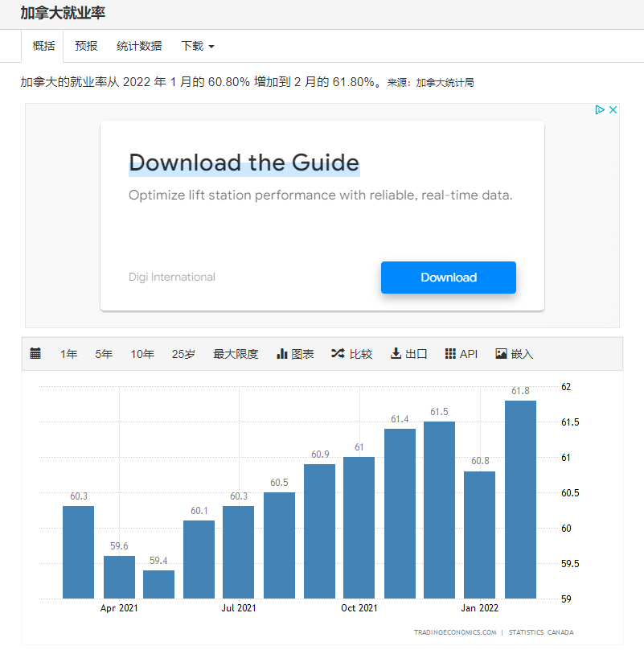Click the shuffle compare icon beside 比较
The width and height of the screenshot is (644, 650).
pos(338,353)
